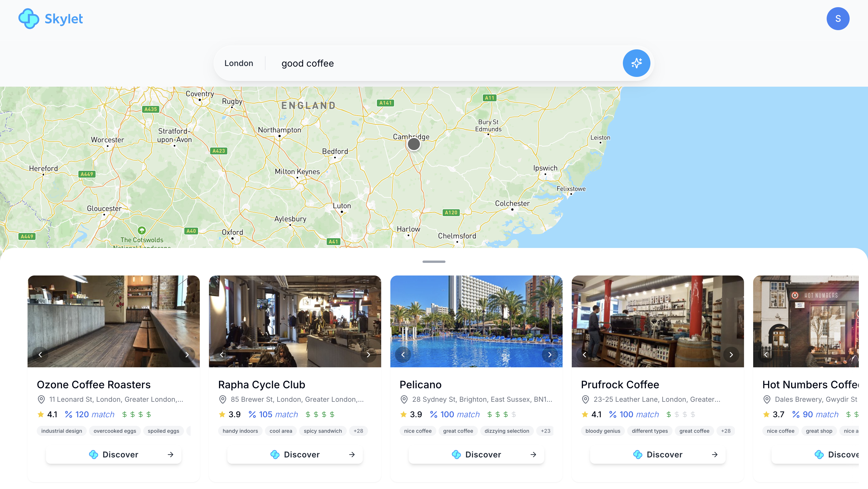Click Pelicano's 100 match score
Image resolution: width=868 pixels, height=489 pixels.
coord(455,415)
